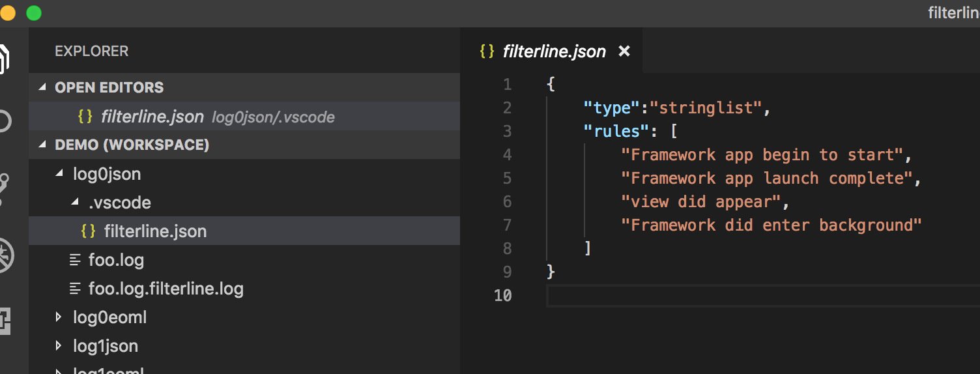Viewport: 980px width, 374px height.
Task: Click "Framework app begin to start" string
Action: [762, 155]
